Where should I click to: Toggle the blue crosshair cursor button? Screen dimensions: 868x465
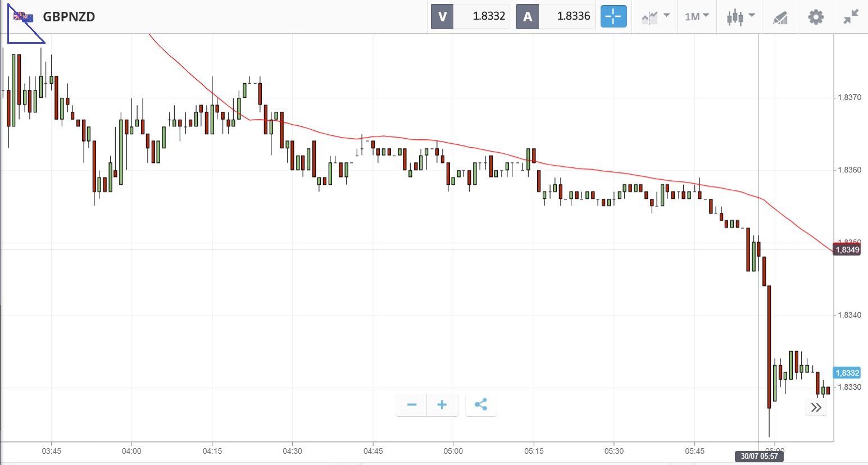point(613,16)
